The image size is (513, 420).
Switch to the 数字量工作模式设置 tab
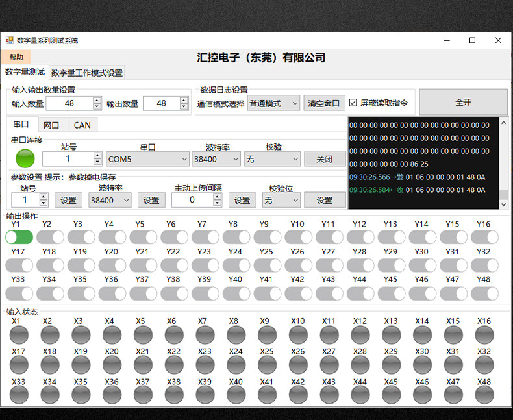(x=87, y=73)
